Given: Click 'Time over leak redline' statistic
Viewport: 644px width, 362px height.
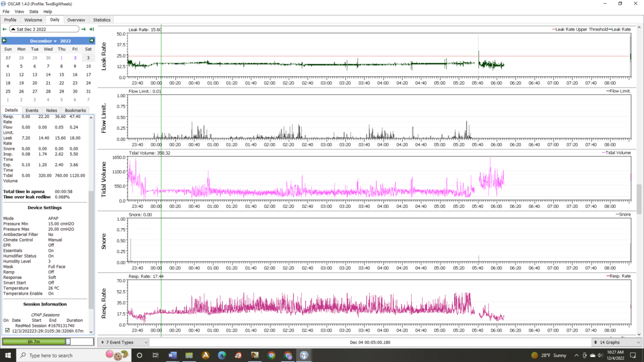Looking at the screenshot, I should coord(37,197).
